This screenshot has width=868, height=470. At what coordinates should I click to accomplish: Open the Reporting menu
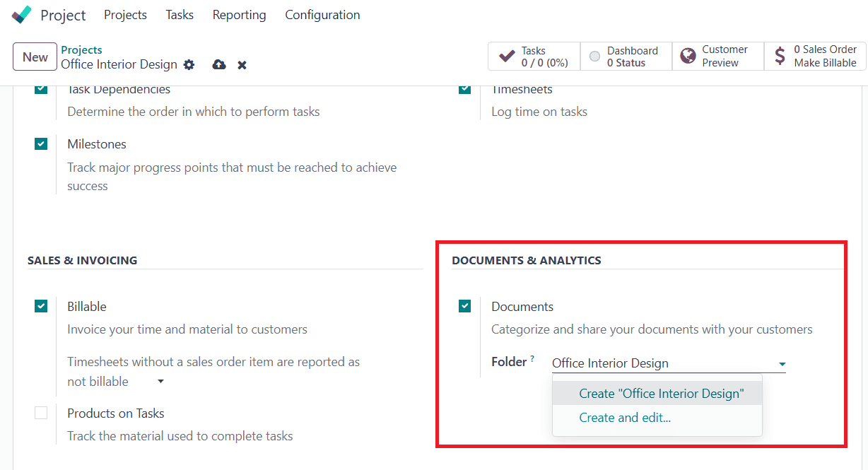click(x=239, y=15)
